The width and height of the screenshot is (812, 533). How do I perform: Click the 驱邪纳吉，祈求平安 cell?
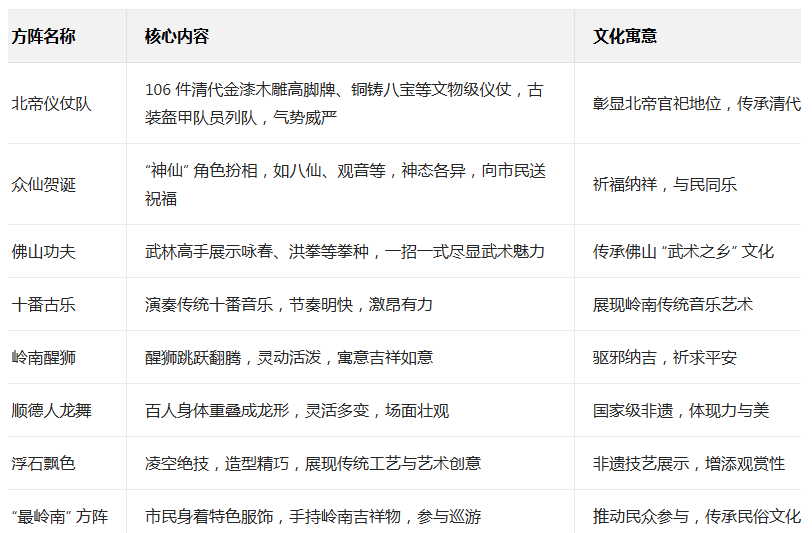(x=664, y=357)
